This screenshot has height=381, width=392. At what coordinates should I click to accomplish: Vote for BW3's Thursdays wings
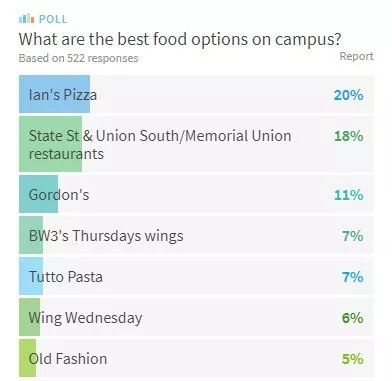[x=196, y=235]
